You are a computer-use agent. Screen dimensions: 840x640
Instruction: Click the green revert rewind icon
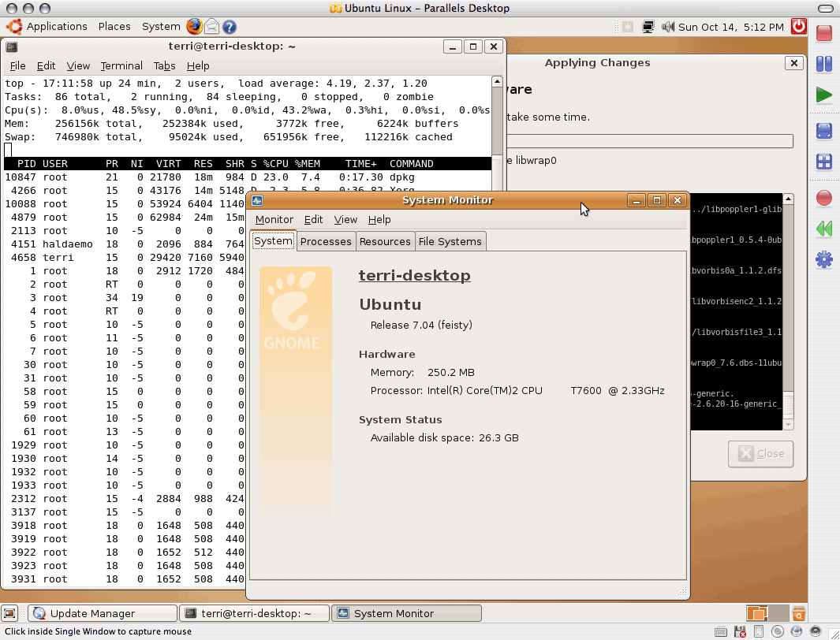click(x=823, y=229)
